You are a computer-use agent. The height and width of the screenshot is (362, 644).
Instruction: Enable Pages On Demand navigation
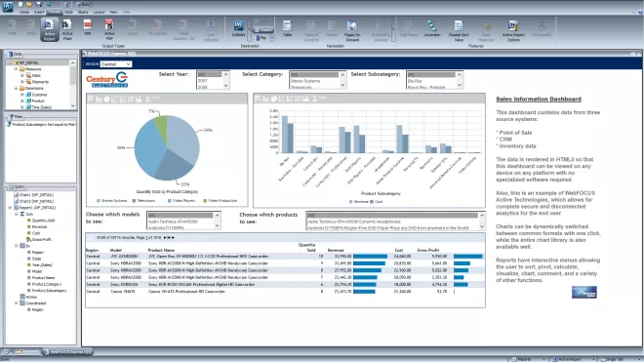tap(352, 31)
